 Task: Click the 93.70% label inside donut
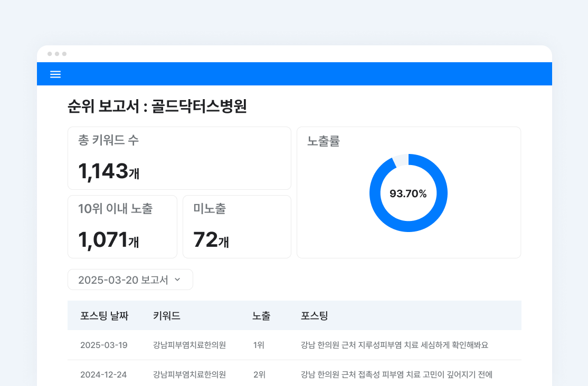click(408, 194)
